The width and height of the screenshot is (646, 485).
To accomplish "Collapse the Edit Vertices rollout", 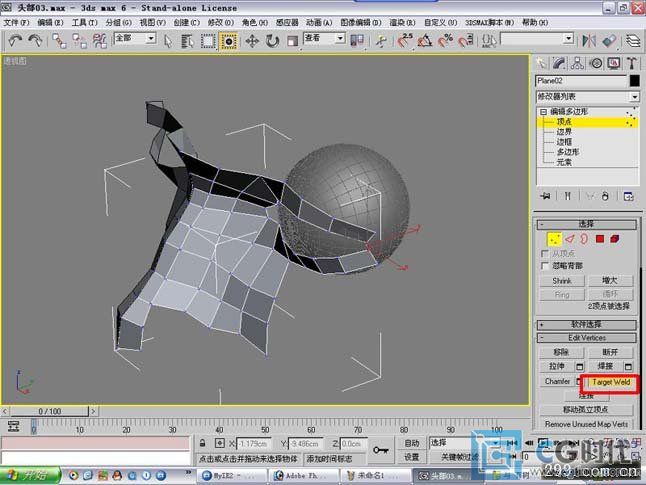I will pyautogui.click(x=587, y=338).
